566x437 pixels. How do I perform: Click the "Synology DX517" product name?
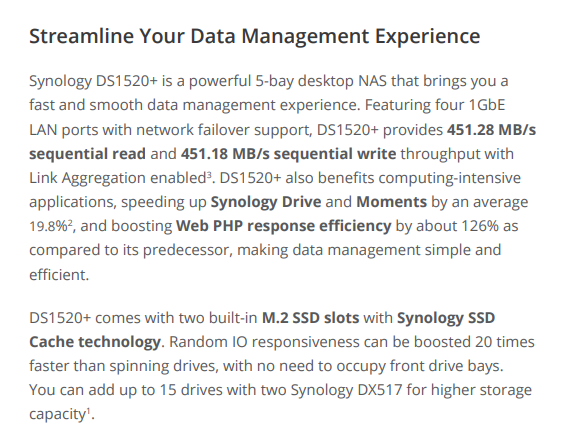tap(346, 390)
